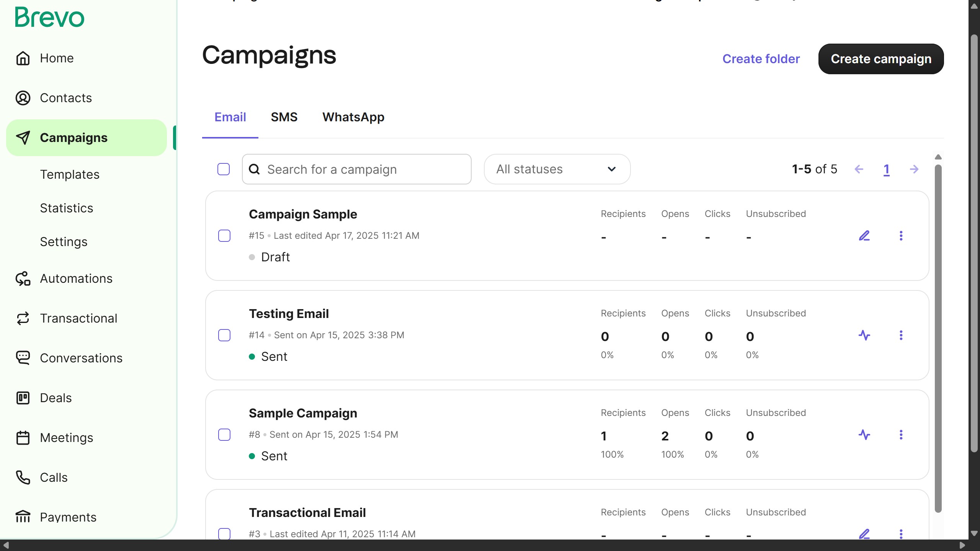Click the edit pencil icon for Campaign Sample
This screenshot has height=551, width=980.
(x=864, y=236)
